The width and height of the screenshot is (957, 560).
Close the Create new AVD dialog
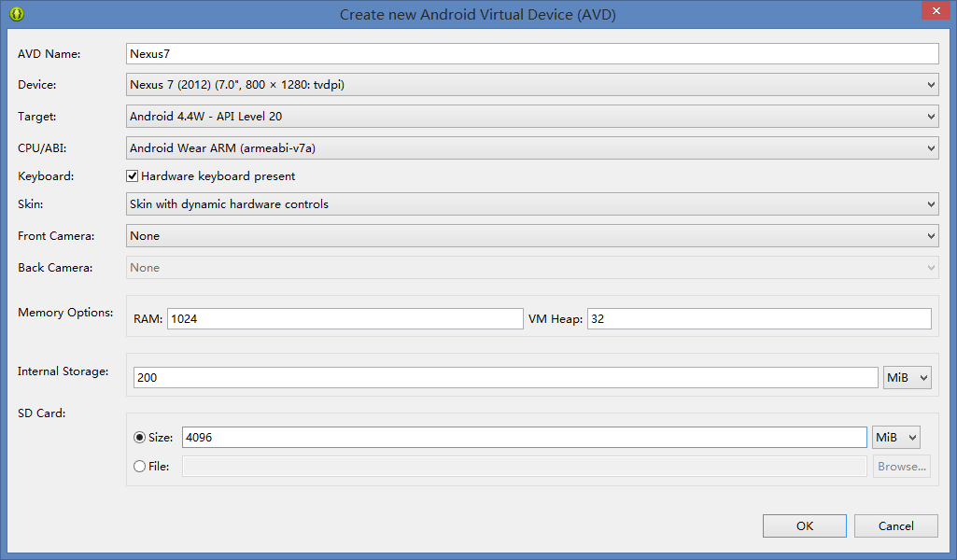936,11
